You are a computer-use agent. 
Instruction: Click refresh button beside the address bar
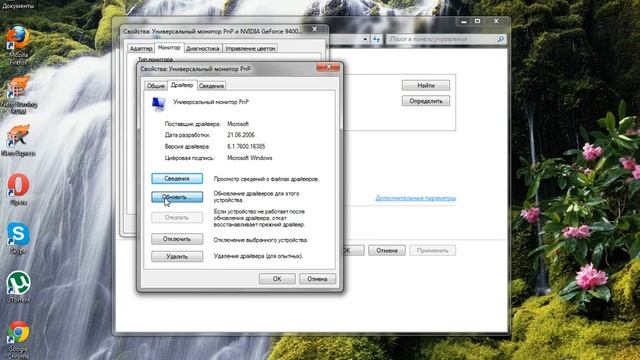(x=376, y=39)
